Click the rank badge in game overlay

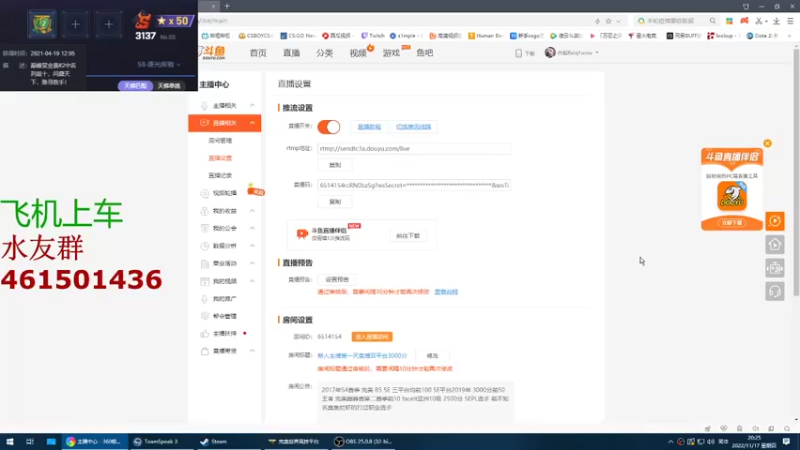[42, 24]
